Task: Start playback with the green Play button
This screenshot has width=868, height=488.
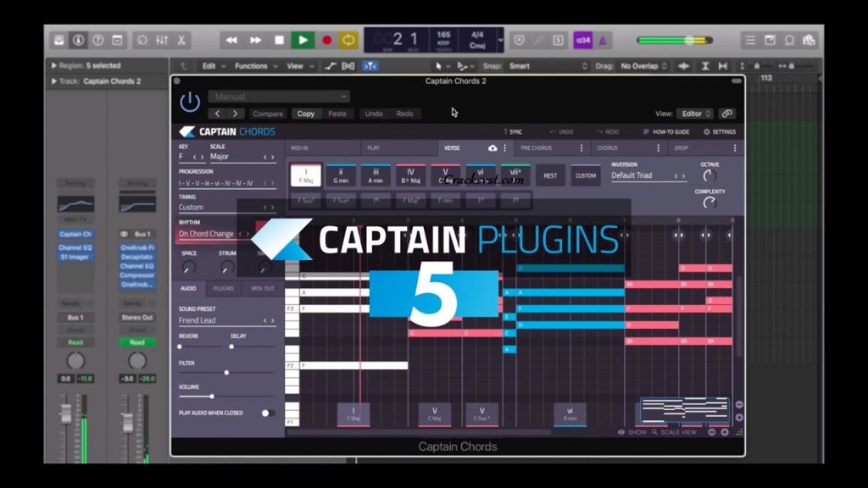Action: point(303,40)
